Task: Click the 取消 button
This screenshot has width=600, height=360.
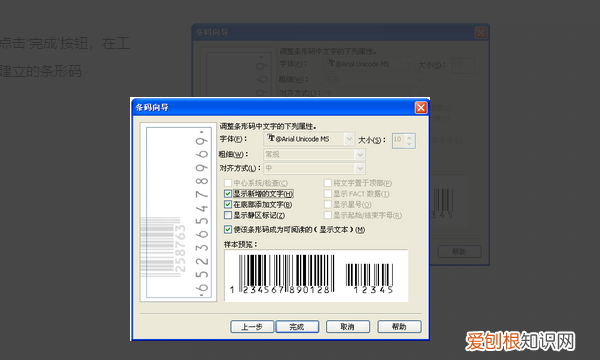Action: pos(348,327)
